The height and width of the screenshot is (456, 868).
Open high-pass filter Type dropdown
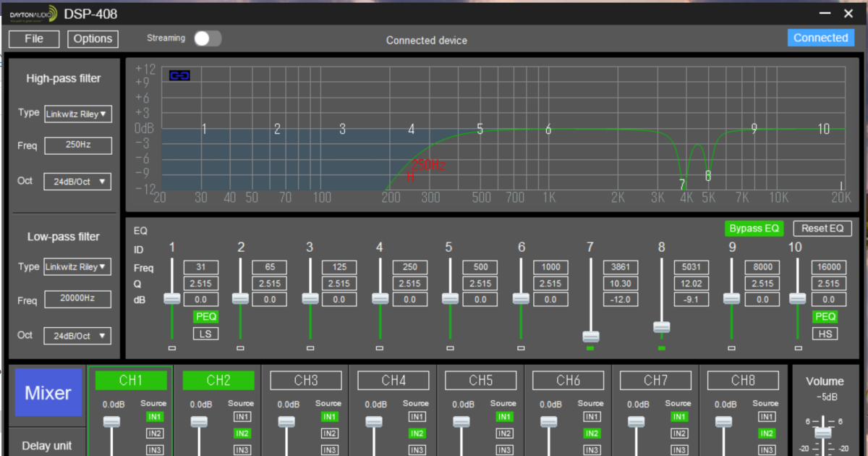(x=78, y=114)
